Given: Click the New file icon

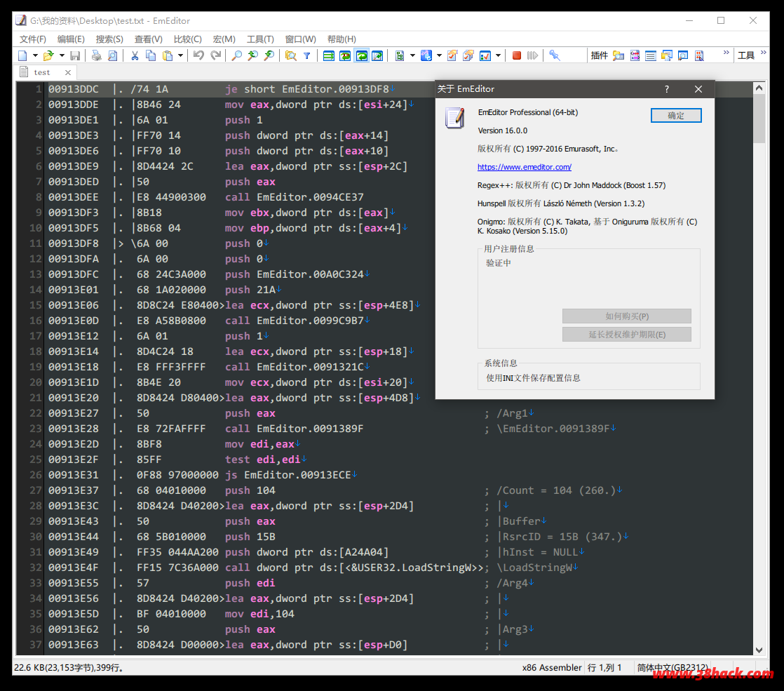Looking at the screenshot, I should coord(23,55).
